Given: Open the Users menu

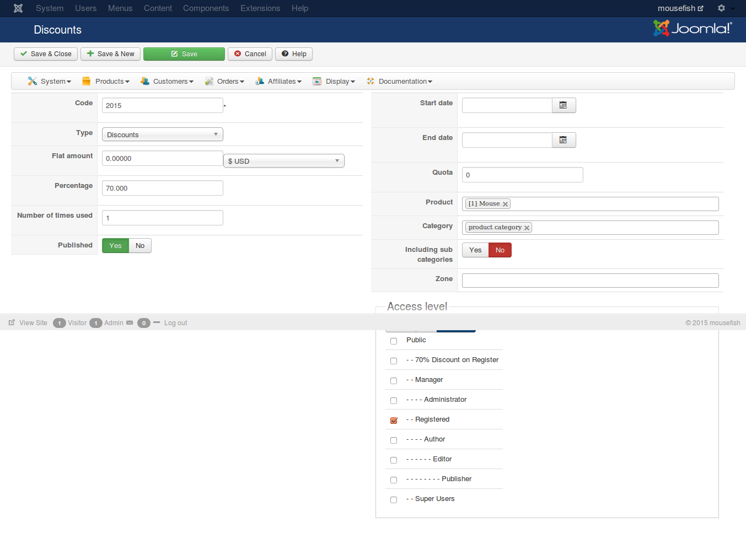Looking at the screenshot, I should point(86,8).
